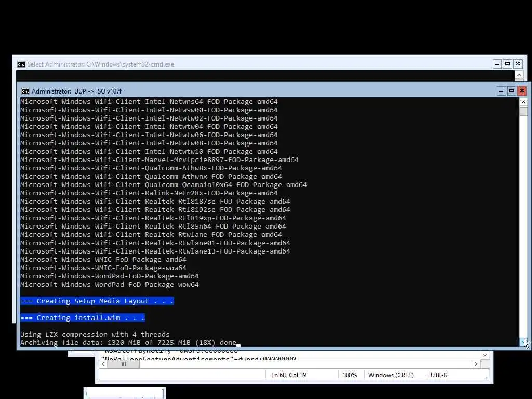Click 'UTF-8' encoding status entry
The image size is (532, 399).
click(x=438, y=375)
